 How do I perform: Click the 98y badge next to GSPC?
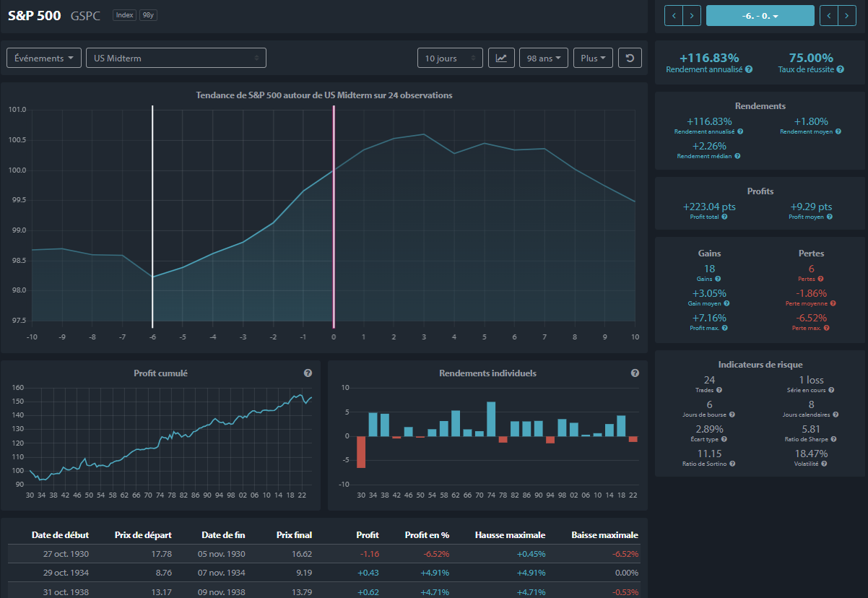148,15
